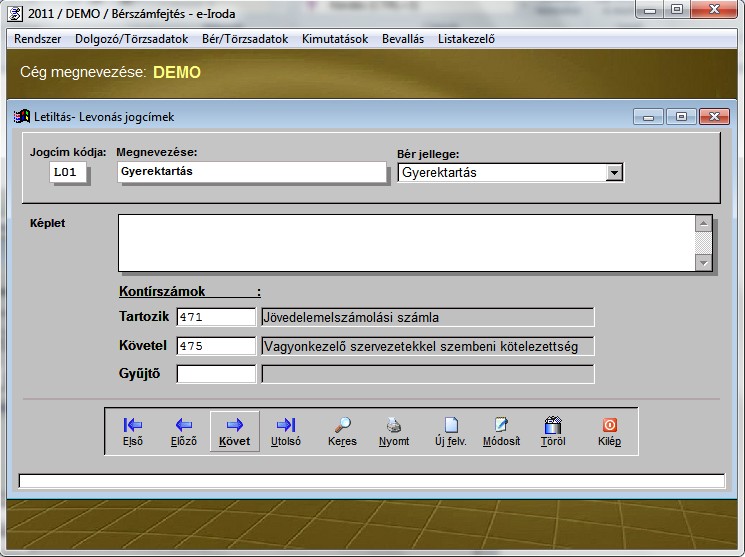Create new entry with Új felv.

(450, 431)
